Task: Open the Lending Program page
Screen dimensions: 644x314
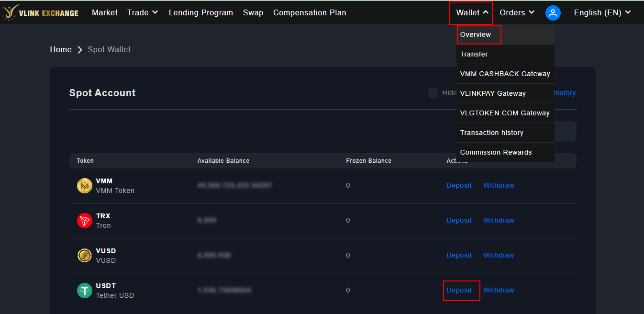Action: (x=201, y=13)
